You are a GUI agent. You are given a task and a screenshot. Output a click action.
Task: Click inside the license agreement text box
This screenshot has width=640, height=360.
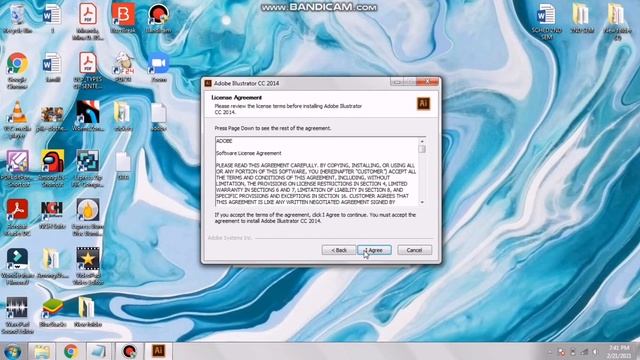tap(317, 171)
